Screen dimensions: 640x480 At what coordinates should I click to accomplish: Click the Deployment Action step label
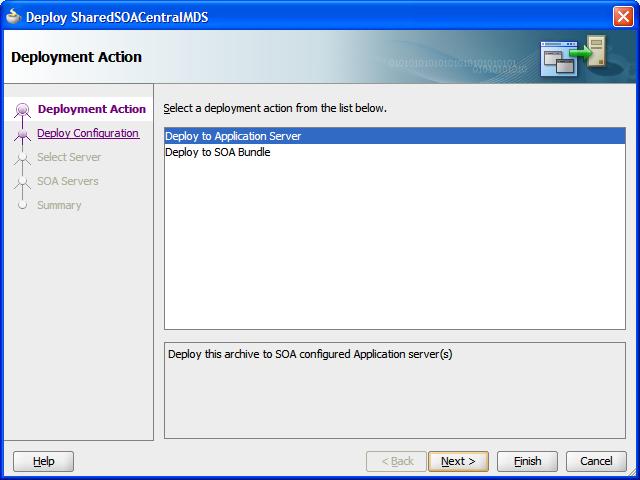[92, 109]
